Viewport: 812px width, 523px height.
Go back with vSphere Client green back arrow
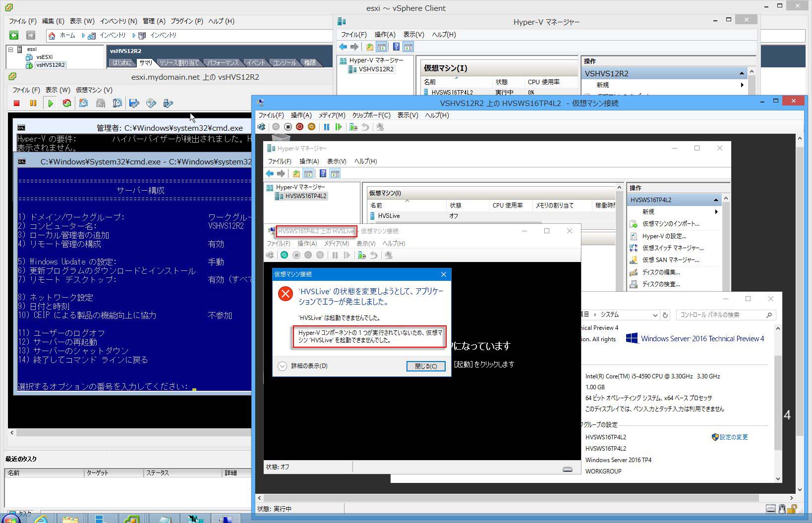click(14, 35)
